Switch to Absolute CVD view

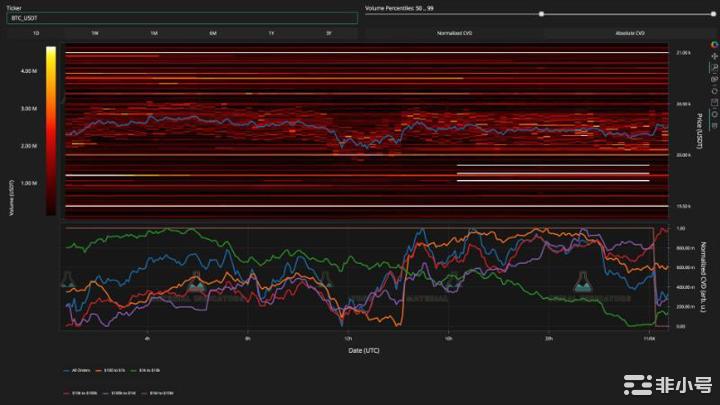pyautogui.click(x=630, y=33)
